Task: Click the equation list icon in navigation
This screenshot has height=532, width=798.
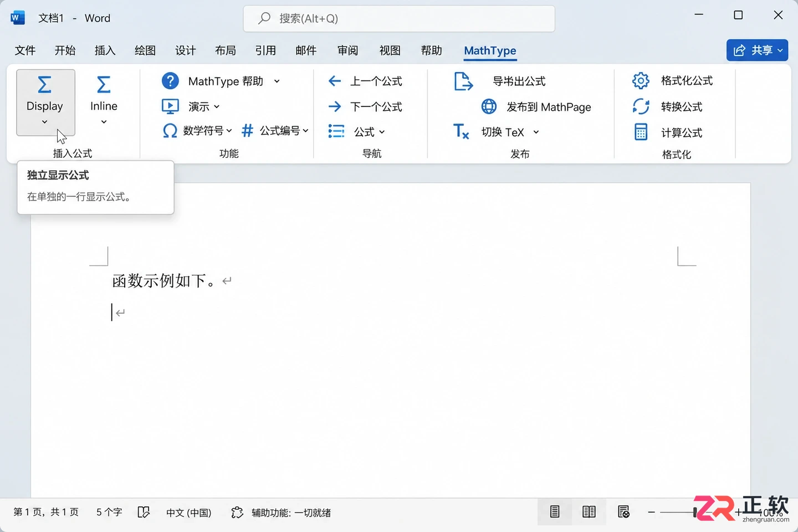Action: point(336,131)
